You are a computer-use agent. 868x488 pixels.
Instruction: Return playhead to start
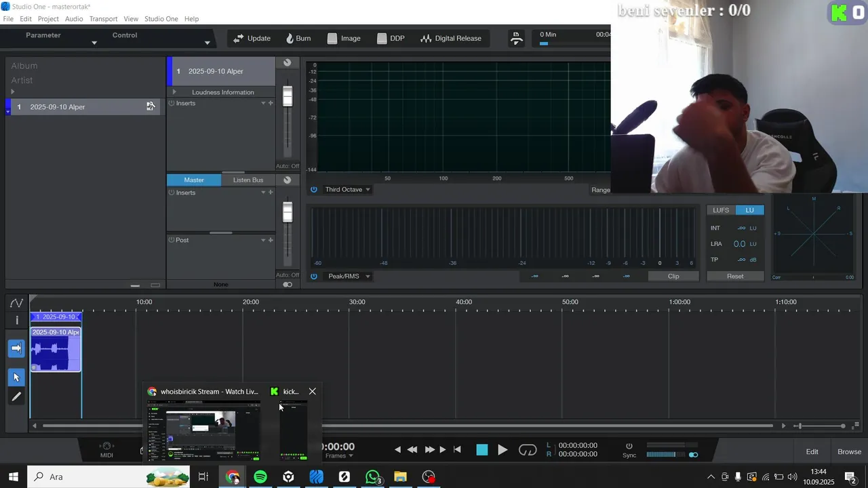point(457,449)
